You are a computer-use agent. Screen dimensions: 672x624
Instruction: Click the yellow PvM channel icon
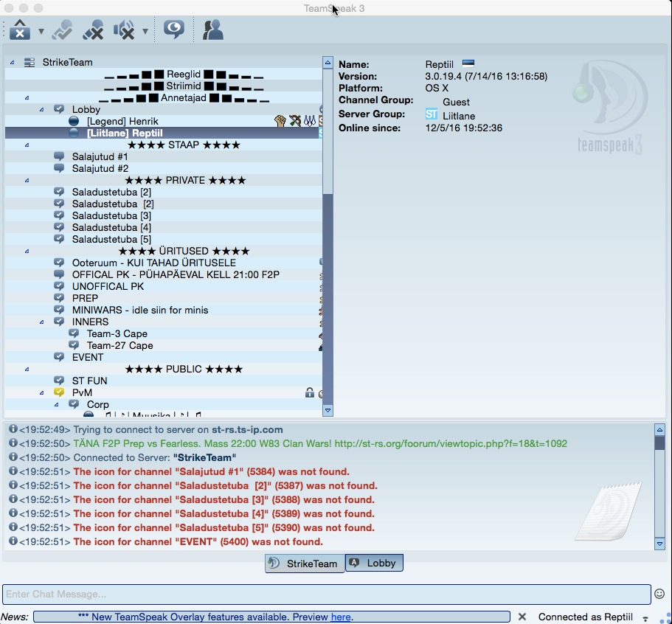pyautogui.click(x=59, y=392)
